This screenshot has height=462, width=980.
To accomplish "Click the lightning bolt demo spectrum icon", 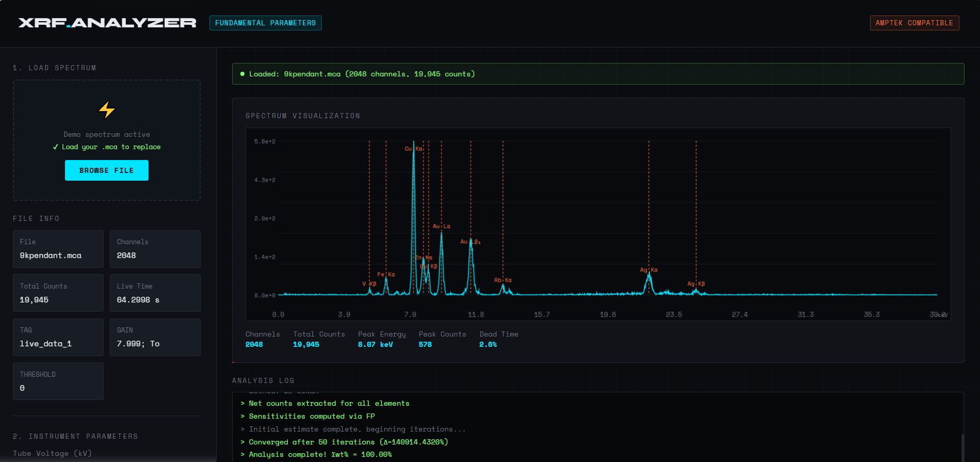I will point(107,110).
